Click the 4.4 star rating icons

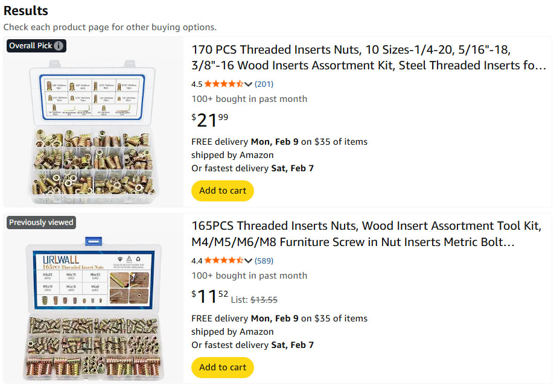click(223, 261)
